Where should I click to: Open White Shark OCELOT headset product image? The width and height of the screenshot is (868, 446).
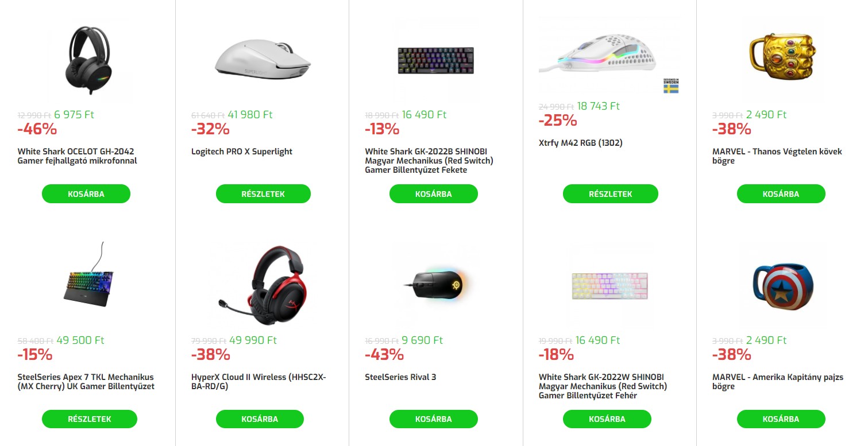click(89, 60)
